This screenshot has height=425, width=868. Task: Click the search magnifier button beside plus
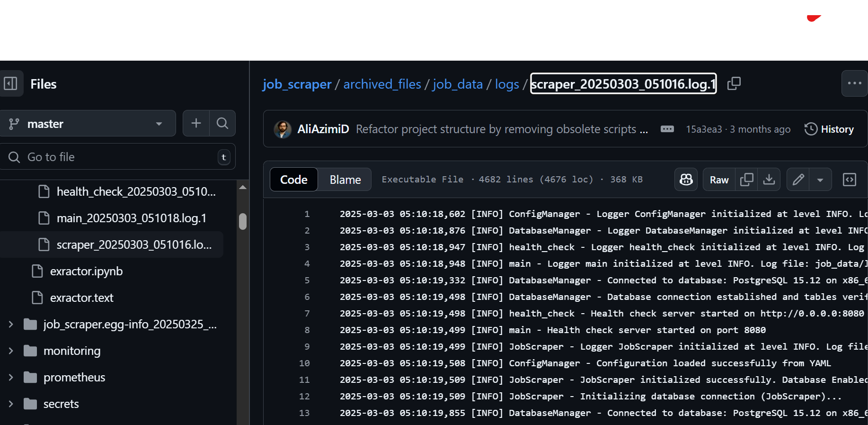click(222, 124)
